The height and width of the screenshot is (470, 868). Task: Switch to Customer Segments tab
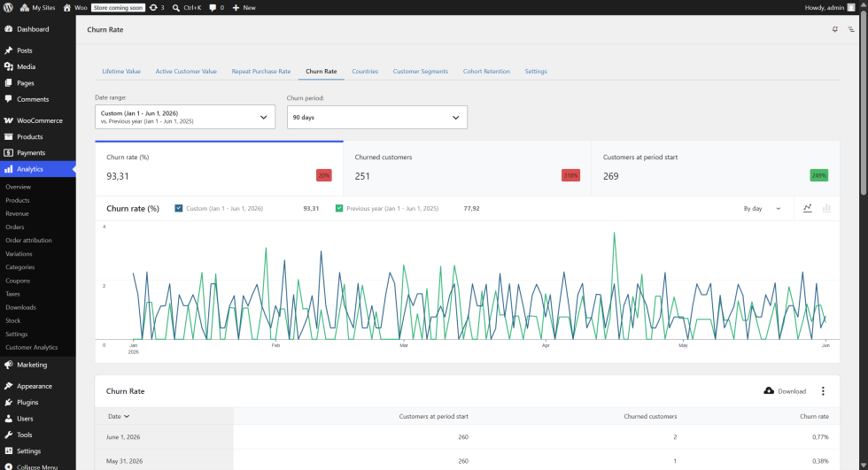pos(421,72)
